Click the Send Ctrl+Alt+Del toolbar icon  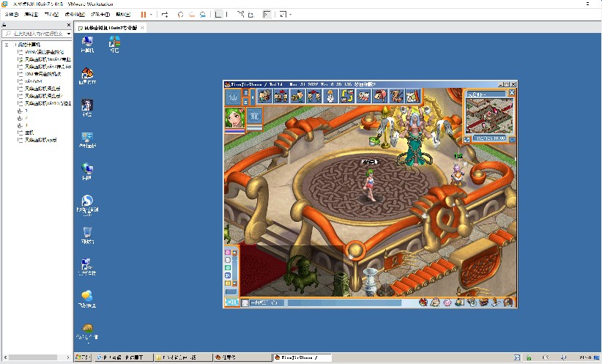point(165,15)
